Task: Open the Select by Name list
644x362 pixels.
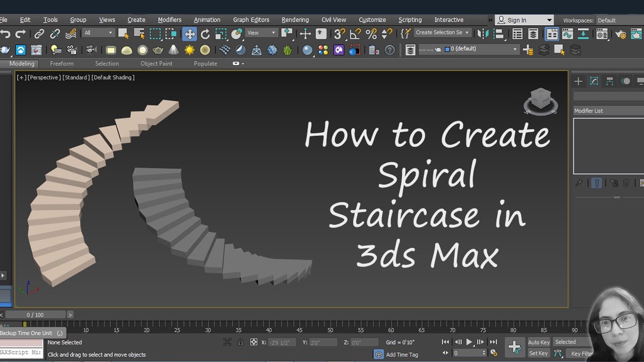Action: click(x=139, y=34)
